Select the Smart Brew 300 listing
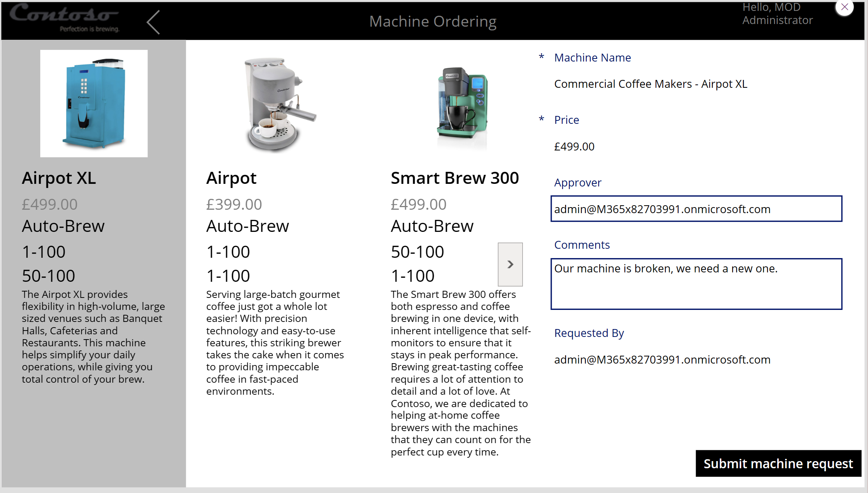868x493 pixels. click(x=454, y=178)
